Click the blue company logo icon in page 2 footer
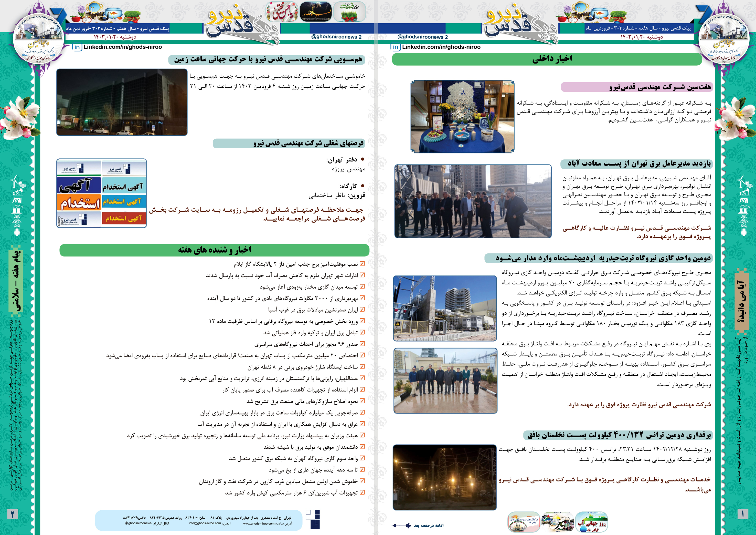This screenshot has height=535, width=756. coord(313,519)
